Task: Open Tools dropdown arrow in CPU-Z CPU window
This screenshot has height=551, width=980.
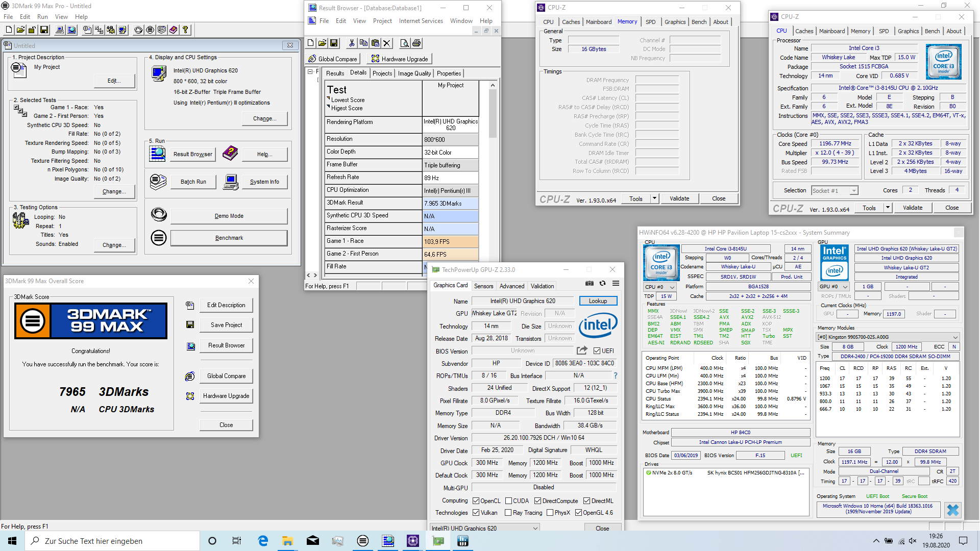Action: 888,208
